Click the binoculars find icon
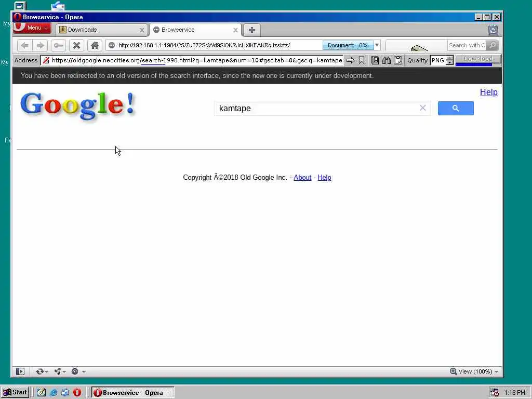532x399 pixels. [387, 60]
